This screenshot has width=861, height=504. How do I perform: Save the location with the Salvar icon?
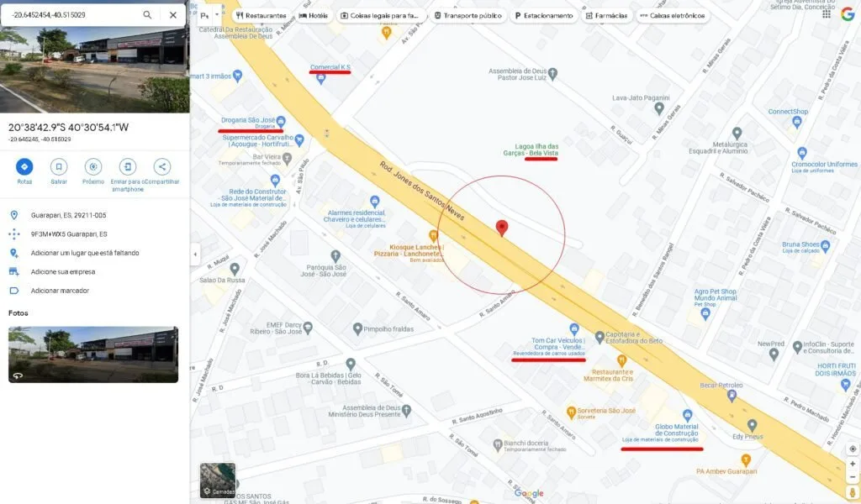pyautogui.click(x=59, y=166)
